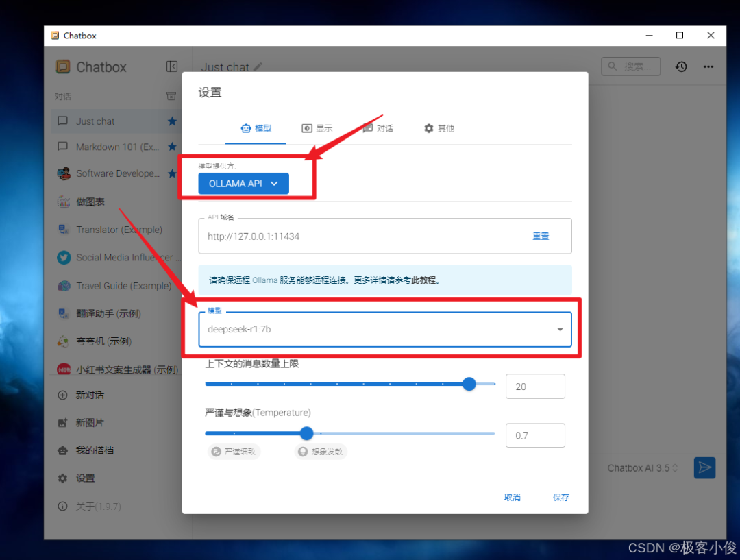
Task: Click the pencil edit icon beside Just chat title
Action: [258, 67]
